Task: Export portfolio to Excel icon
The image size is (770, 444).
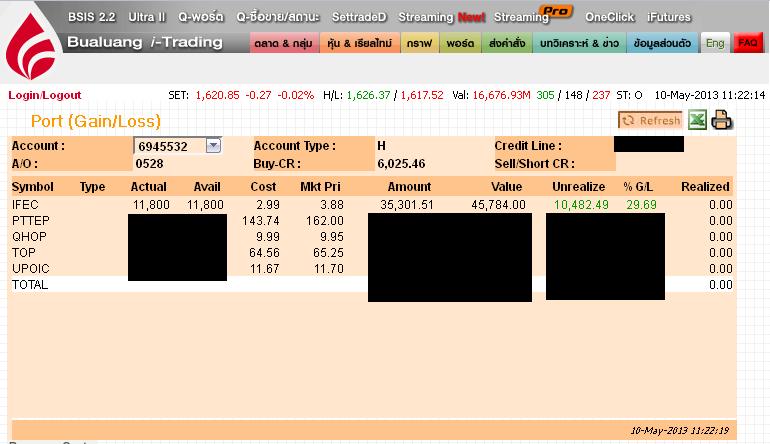Action: point(697,121)
